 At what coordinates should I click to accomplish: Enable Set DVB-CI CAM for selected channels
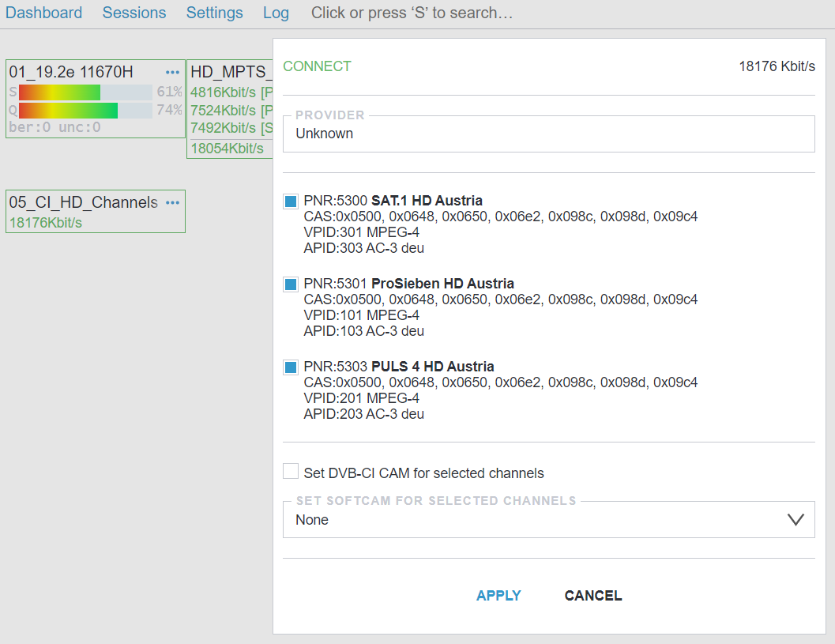[x=291, y=471]
